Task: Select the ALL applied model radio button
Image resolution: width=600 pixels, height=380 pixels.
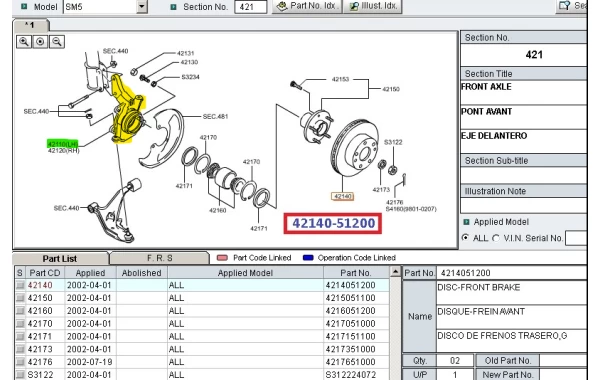Action: (x=465, y=238)
